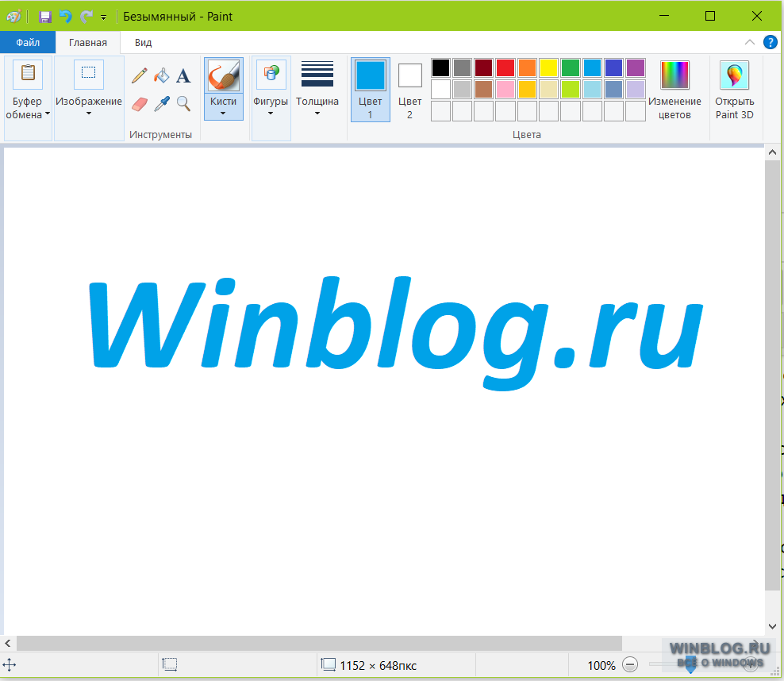Expand the Буфер обмена dropdown arrow
Image resolution: width=784 pixels, height=681 pixels.
click(48, 113)
